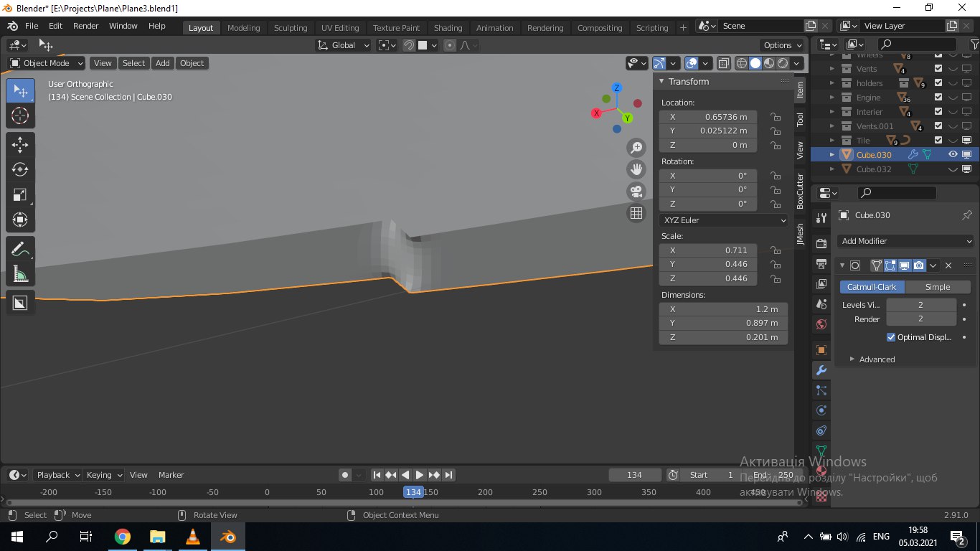
Task: Toggle Optimal Display checkbox
Action: coord(891,337)
